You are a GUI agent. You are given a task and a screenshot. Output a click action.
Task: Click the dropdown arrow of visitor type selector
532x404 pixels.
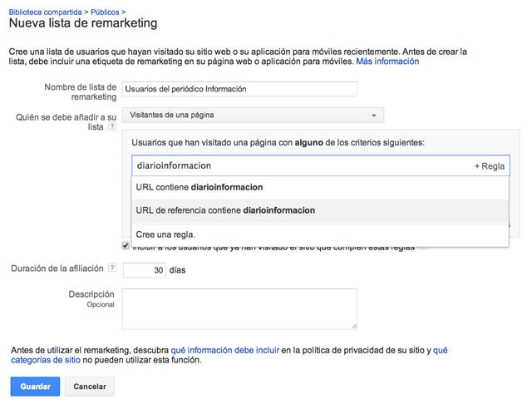pos(374,116)
